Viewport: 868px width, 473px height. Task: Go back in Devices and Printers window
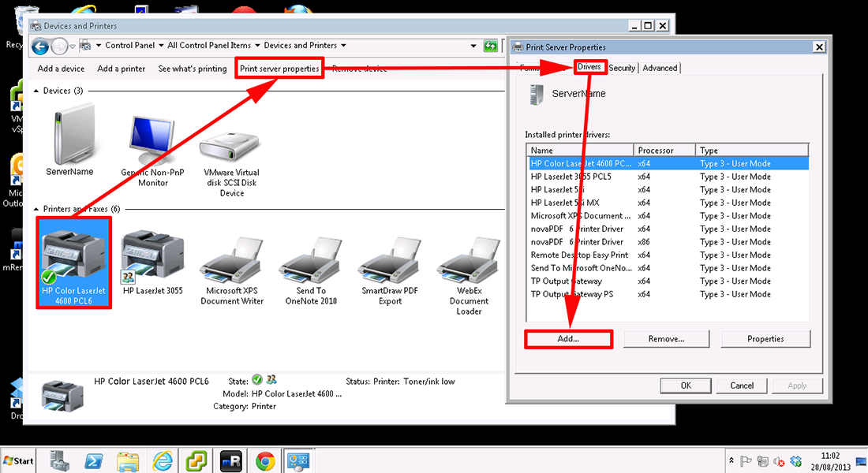click(x=40, y=46)
